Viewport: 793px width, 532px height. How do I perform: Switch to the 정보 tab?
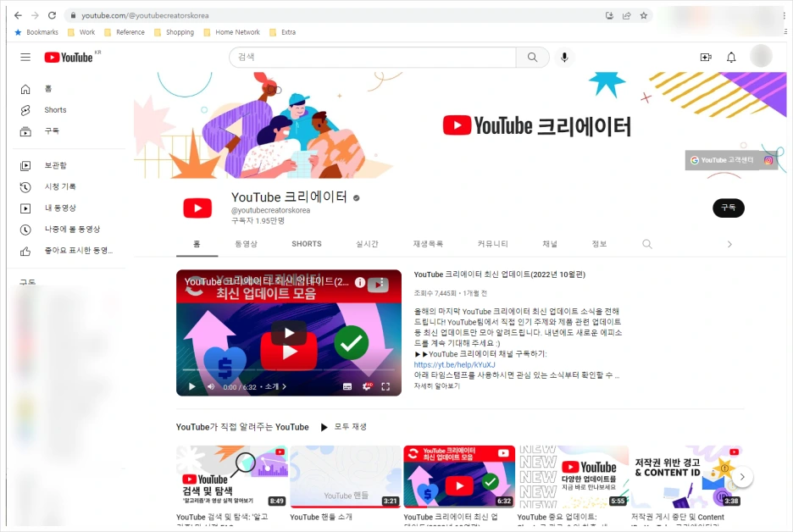599,244
